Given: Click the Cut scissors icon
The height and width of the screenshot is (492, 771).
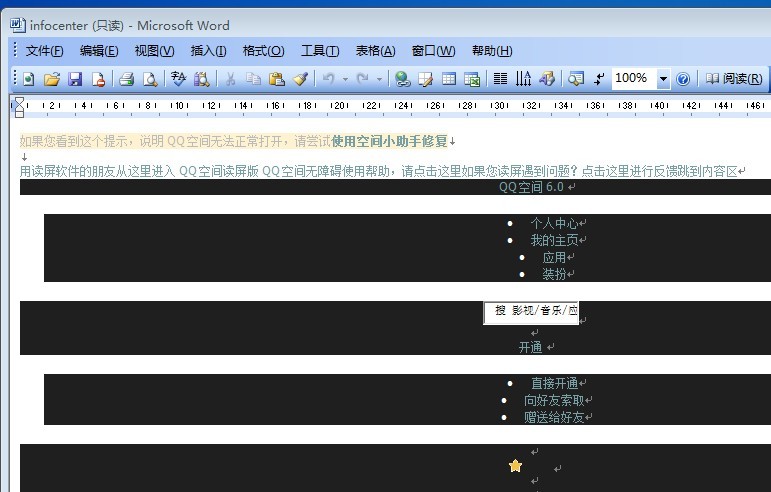Looking at the screenshot, I should pos(230,79).
